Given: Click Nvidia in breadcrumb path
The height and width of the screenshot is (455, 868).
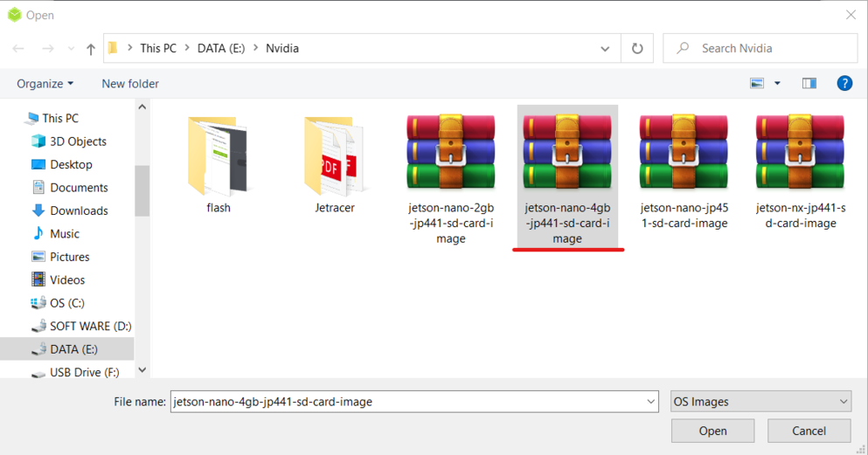Looking at the screenshot, I should [282, 48].
